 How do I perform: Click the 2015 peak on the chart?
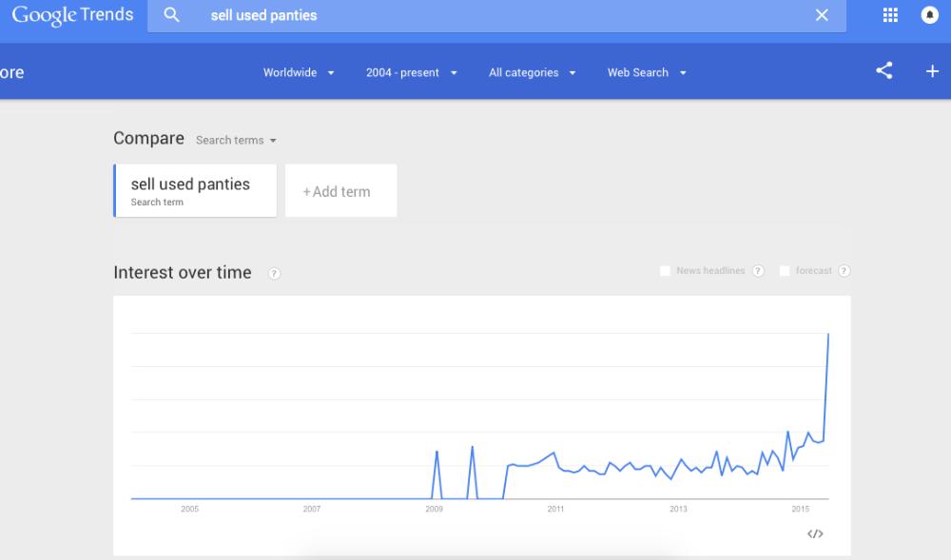click(x=828, y=335)
